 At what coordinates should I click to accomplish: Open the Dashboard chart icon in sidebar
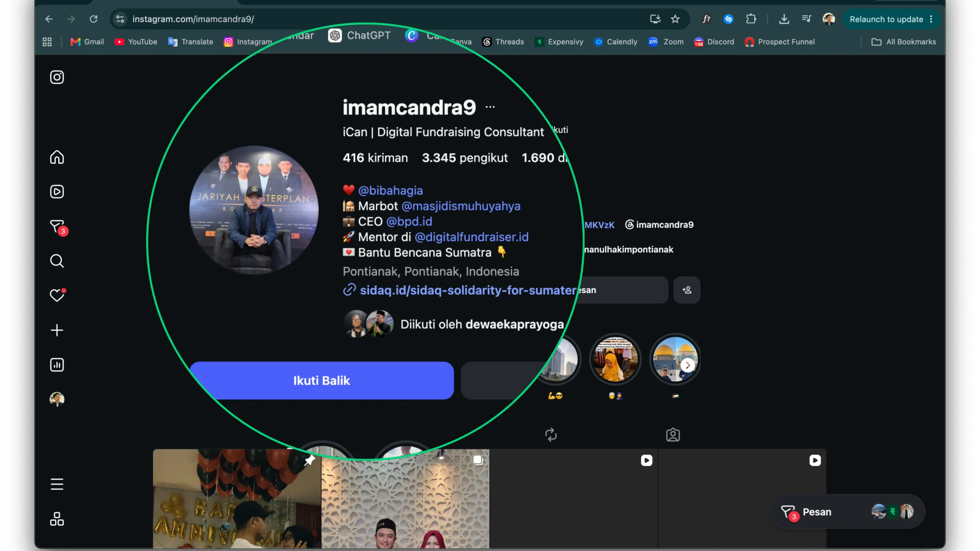tap(57, 365)
